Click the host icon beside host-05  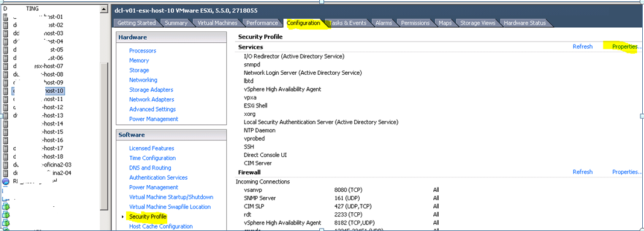[6, 50]
